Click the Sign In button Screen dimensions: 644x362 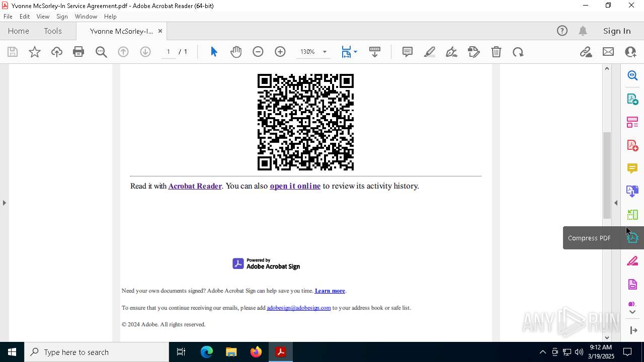point(617,31)
